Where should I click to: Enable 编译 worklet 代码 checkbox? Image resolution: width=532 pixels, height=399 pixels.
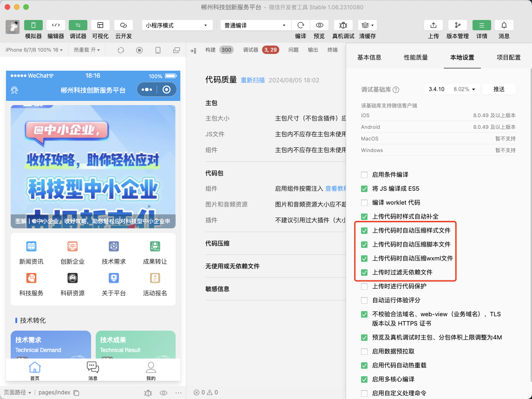364,203
